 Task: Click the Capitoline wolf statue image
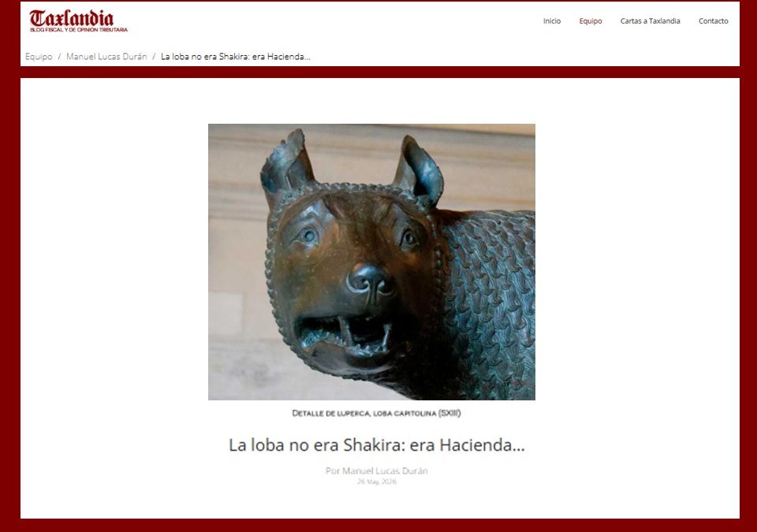(371, 262)
